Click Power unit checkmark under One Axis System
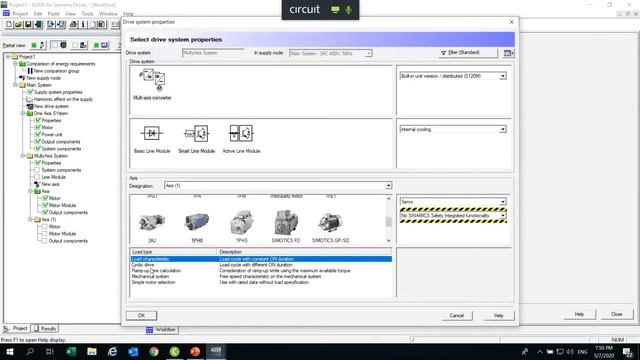 click(38, 134)
